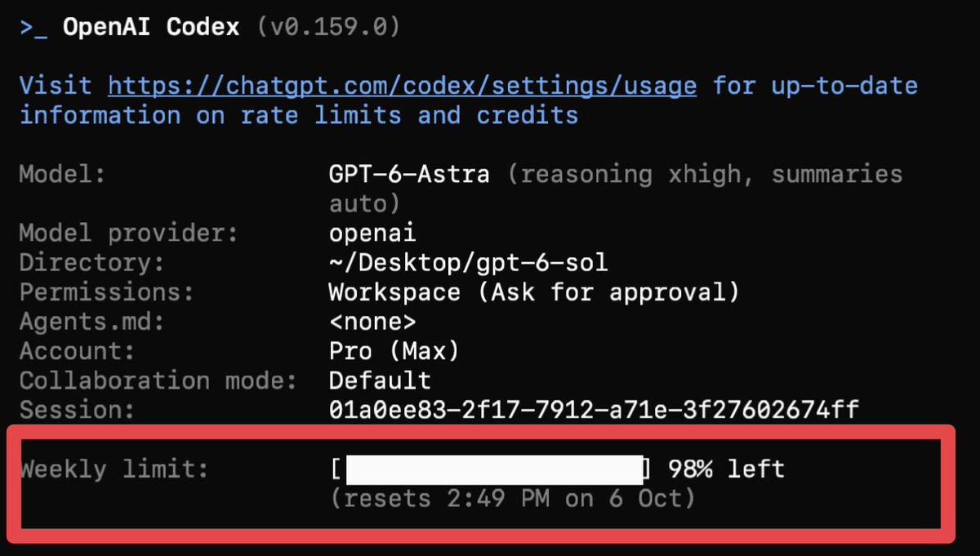Click the '>_' terminal prompt symbol
The height and width of the screenshot is (556, 980).
pyautogui.click(x=33, y=28)
